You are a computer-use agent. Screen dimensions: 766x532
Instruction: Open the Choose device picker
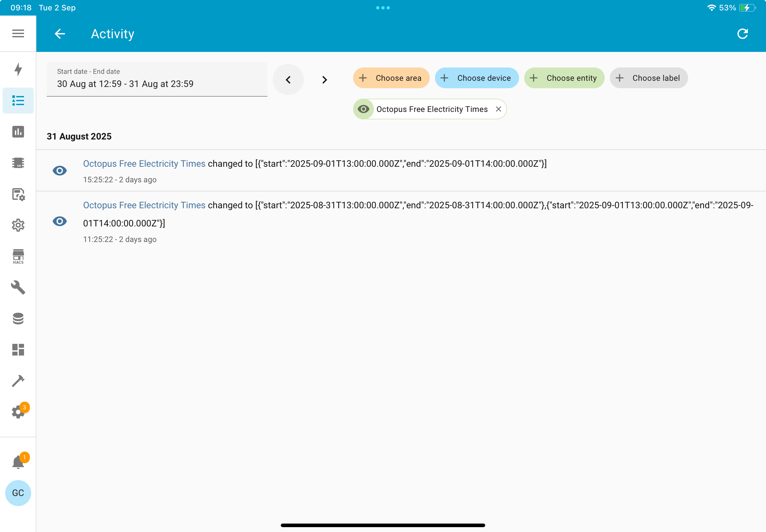476,78
